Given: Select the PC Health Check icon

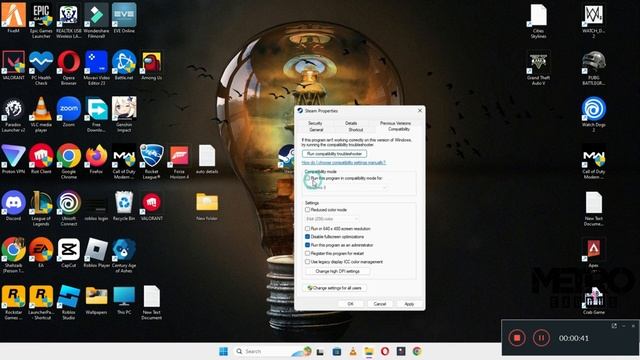Looking at the screenshot, I should click(41, 68).
